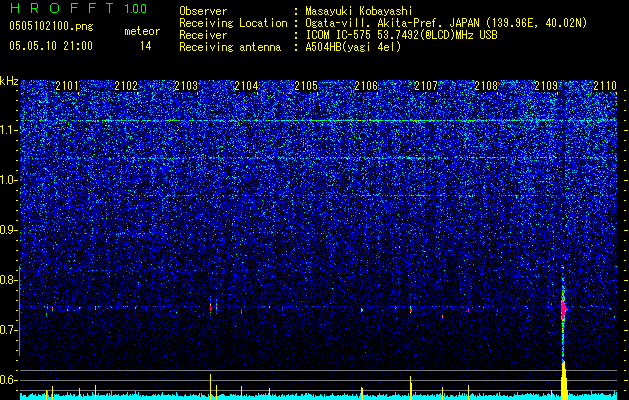Image resolution: width=629 pixels, height=400 pixels.
Task: Click the 0.6 kHz axis label
Action: point(8,380)
